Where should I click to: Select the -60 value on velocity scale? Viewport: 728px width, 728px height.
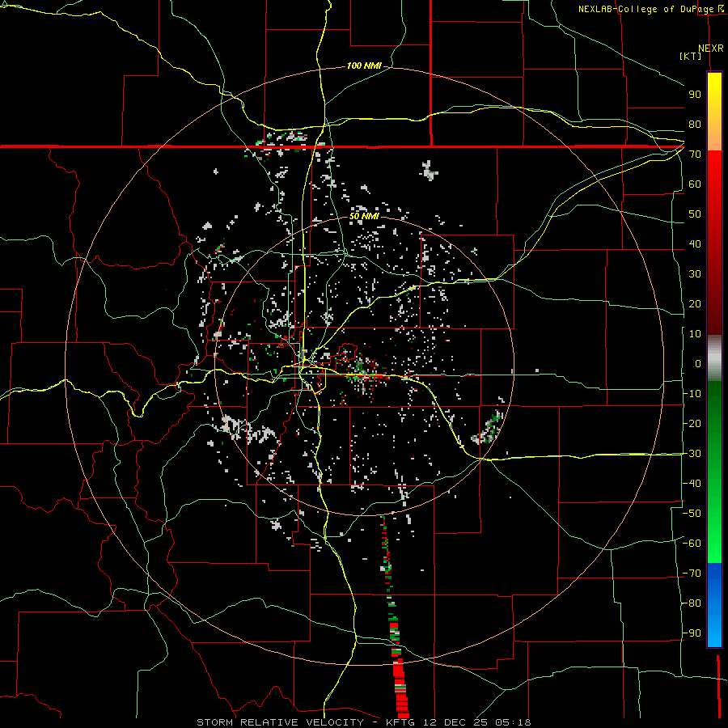(x=692, y=544)
